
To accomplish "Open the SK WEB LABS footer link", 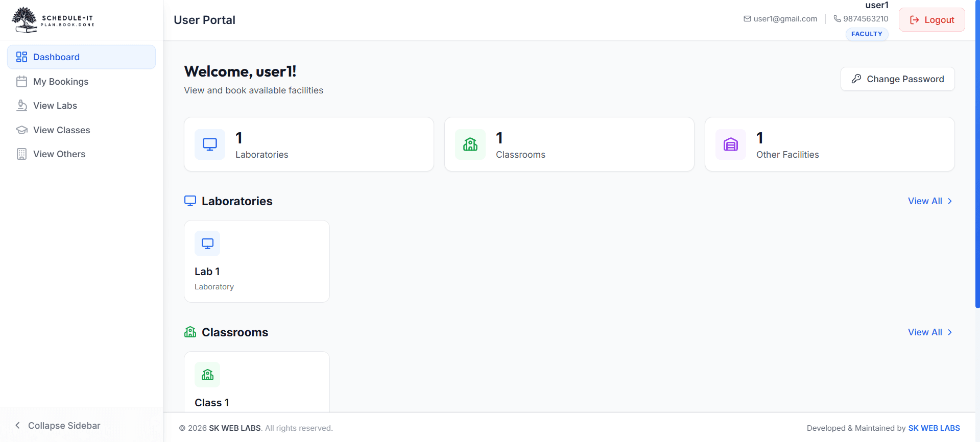I will [934, 428].
